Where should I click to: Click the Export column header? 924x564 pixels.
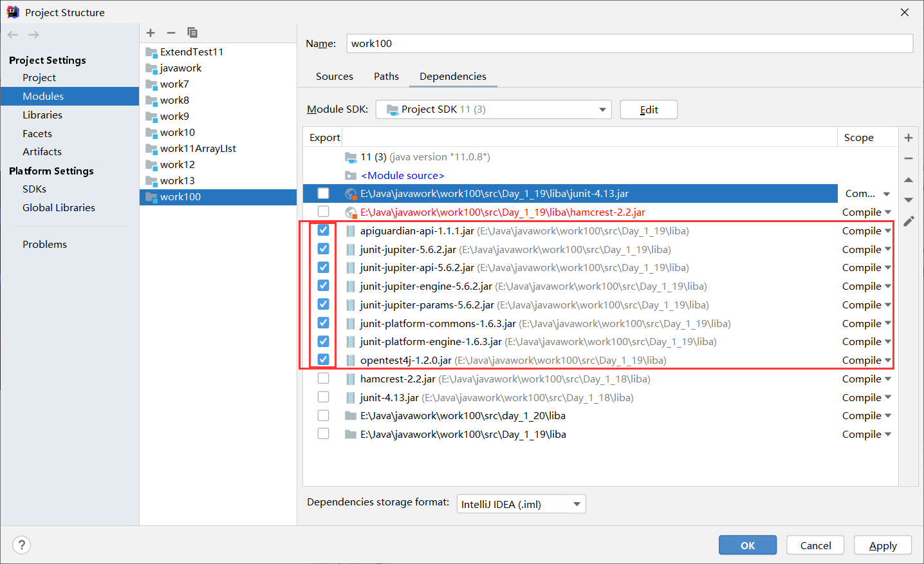[x=325, y=138]
